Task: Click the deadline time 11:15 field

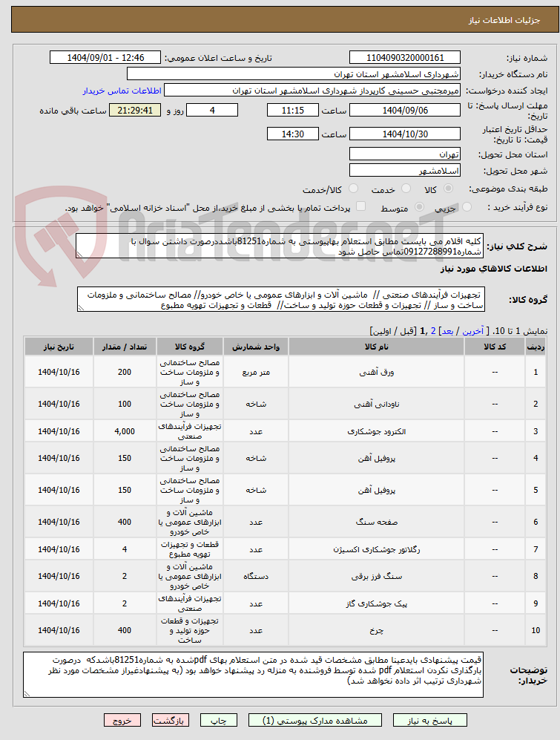Action: click(292, 110)
